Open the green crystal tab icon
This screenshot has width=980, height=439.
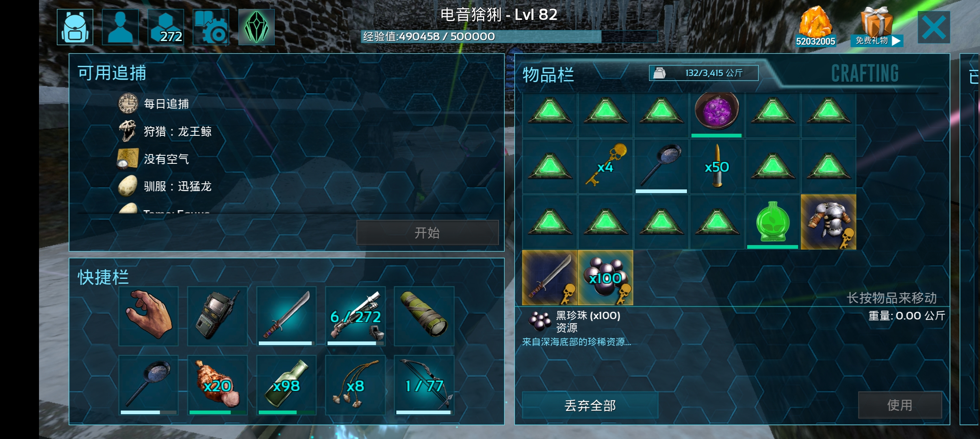256,27
